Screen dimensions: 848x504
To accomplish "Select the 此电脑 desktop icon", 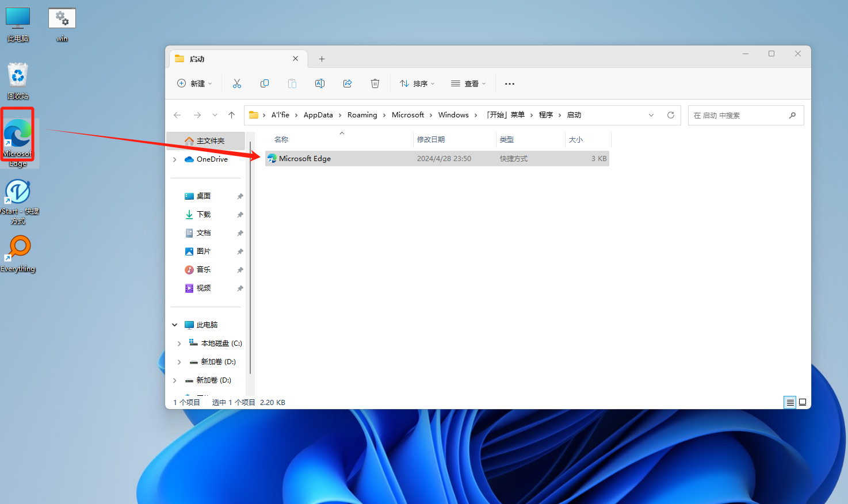I will [x=18, y=25].
